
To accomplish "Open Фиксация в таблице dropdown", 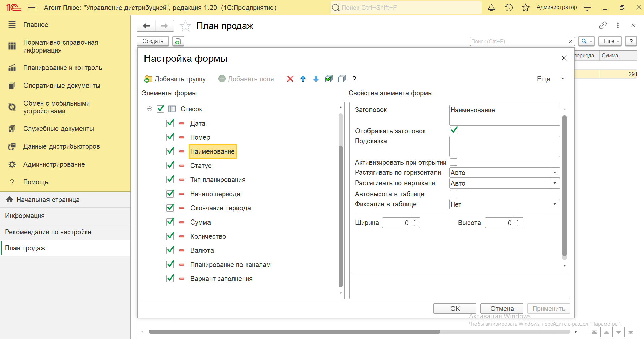I will click(555, 204).
